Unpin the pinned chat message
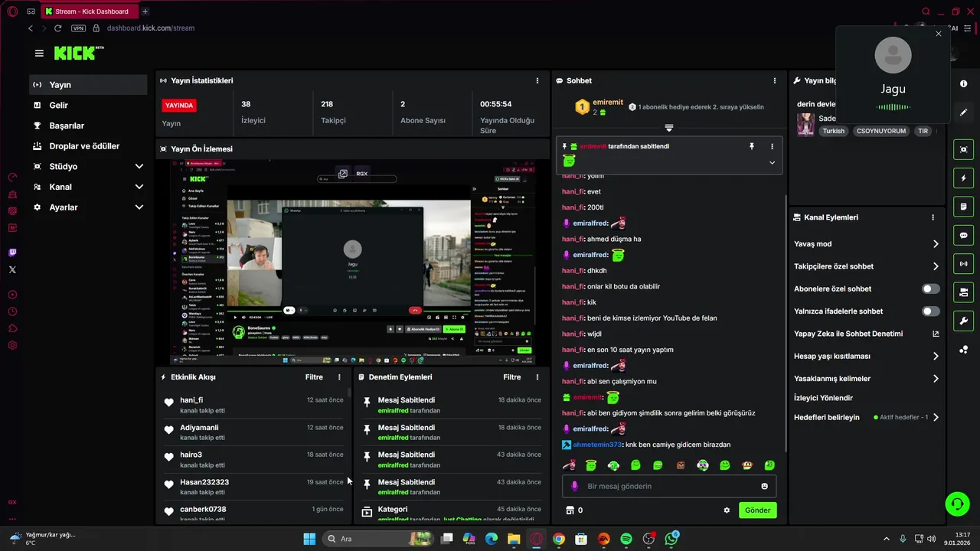980x551 pixels. (752, 146)
